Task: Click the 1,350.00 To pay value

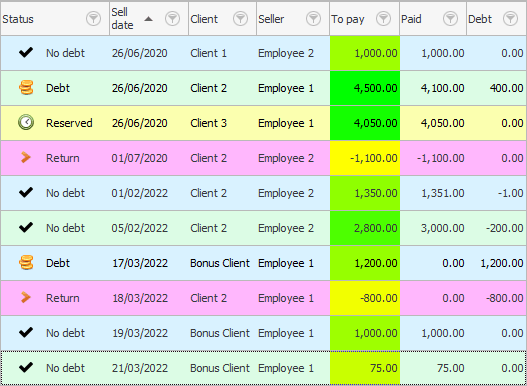Action: click(375, 193)
